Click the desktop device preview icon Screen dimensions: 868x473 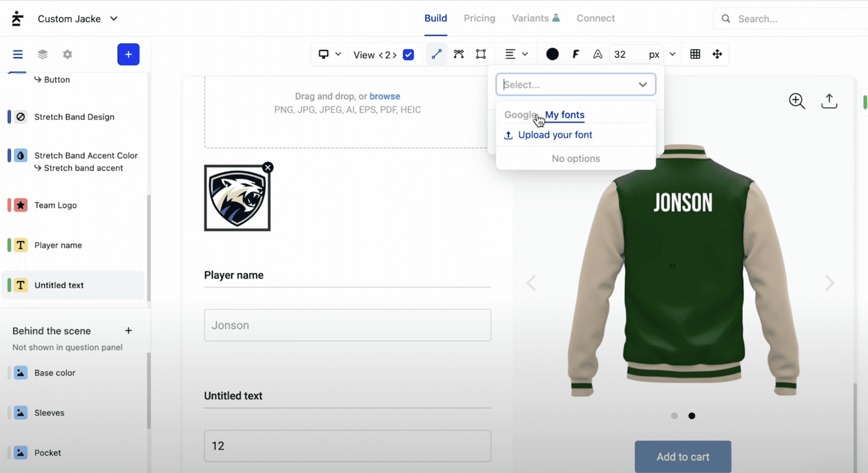323,54
